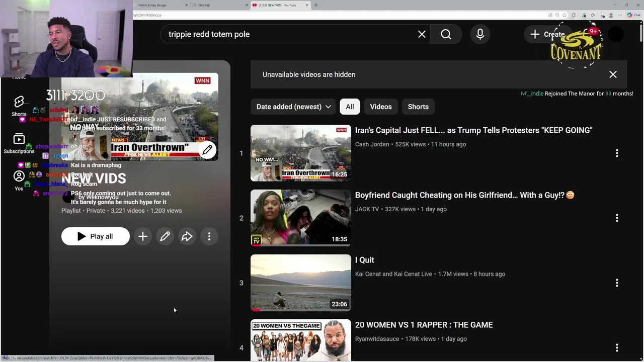Open more options for 'I Quit' video
This screenshot has width=644, height=362.
coord(617,283)
